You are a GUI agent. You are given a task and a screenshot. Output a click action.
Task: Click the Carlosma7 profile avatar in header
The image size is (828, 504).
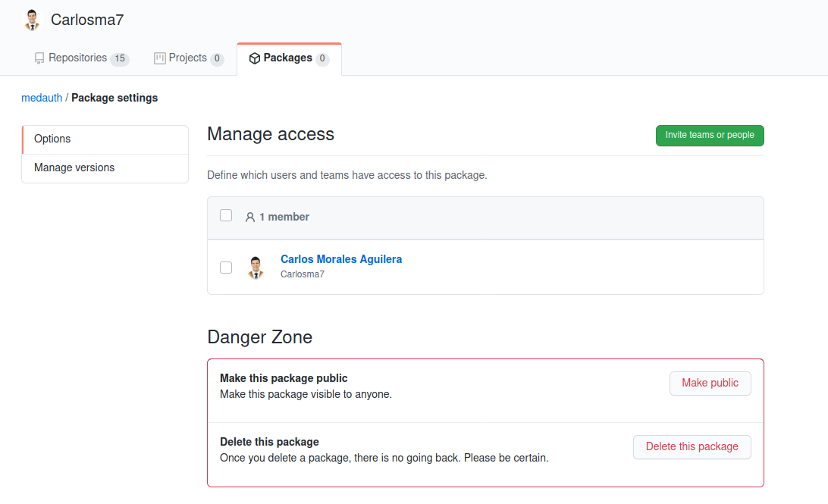[x=32, y=20]
